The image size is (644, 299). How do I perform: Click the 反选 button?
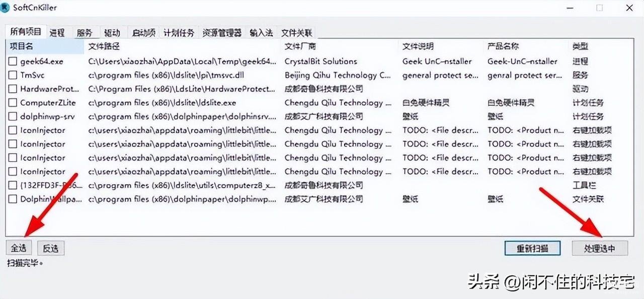click(x=51, y=248)
